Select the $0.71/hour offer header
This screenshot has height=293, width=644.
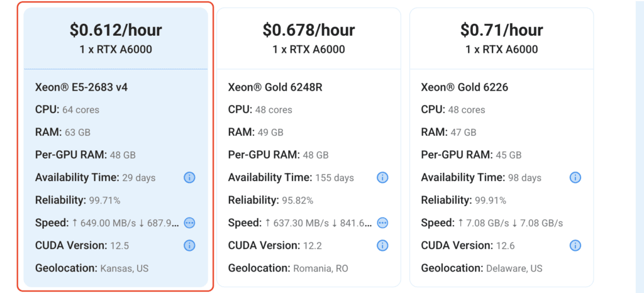(501, 38)
